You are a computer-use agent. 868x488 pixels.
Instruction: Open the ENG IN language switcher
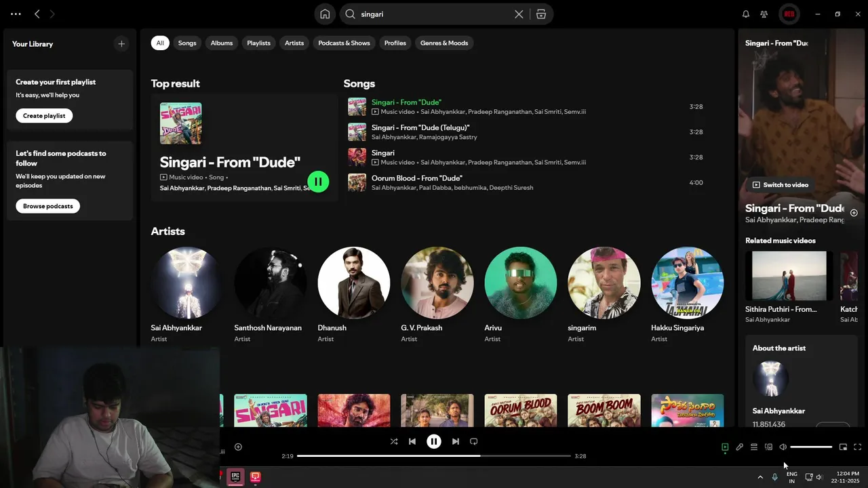pos(792,477)
